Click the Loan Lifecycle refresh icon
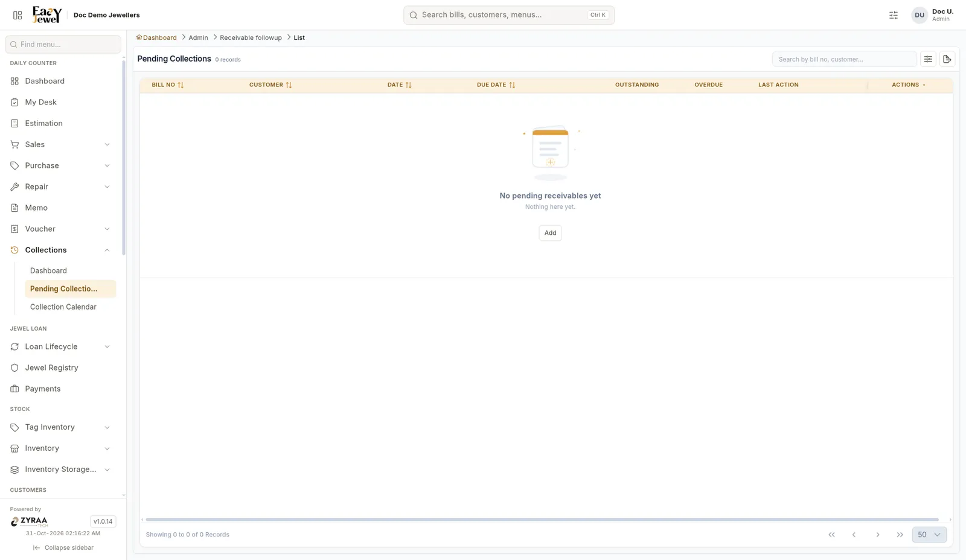This screenshot has width=966, height=560. click(14, 346)
